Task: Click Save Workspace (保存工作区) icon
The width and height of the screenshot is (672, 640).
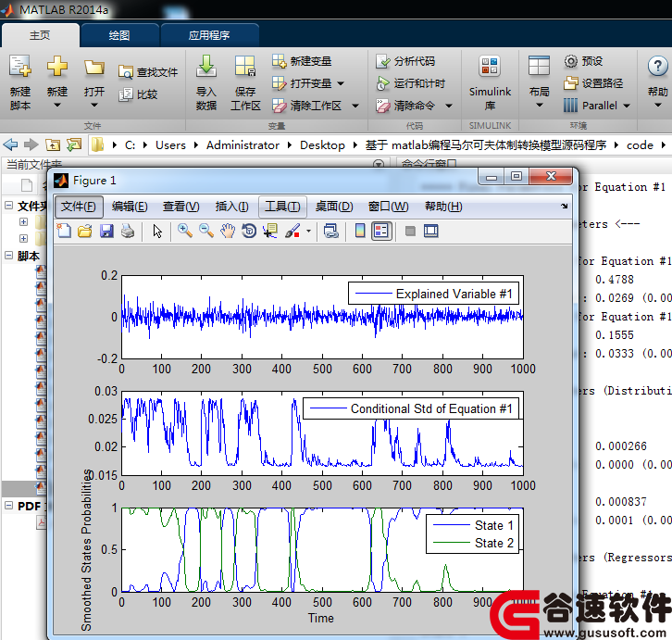Action: point(245,67)
